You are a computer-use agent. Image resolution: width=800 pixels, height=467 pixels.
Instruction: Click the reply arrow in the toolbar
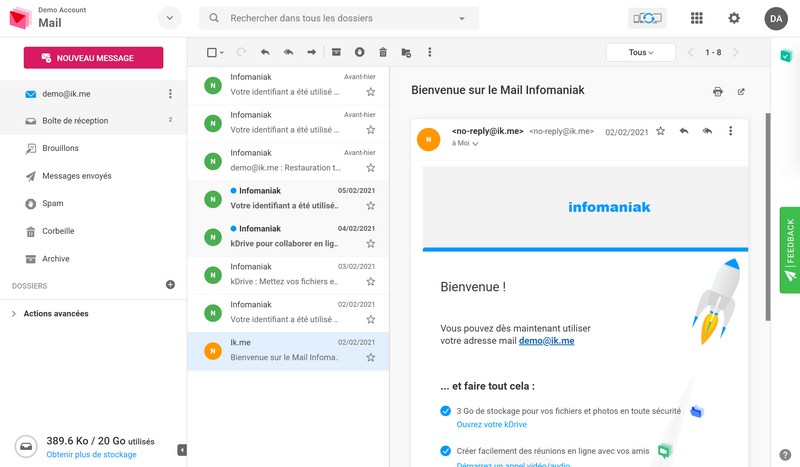(x=265, y=52)
